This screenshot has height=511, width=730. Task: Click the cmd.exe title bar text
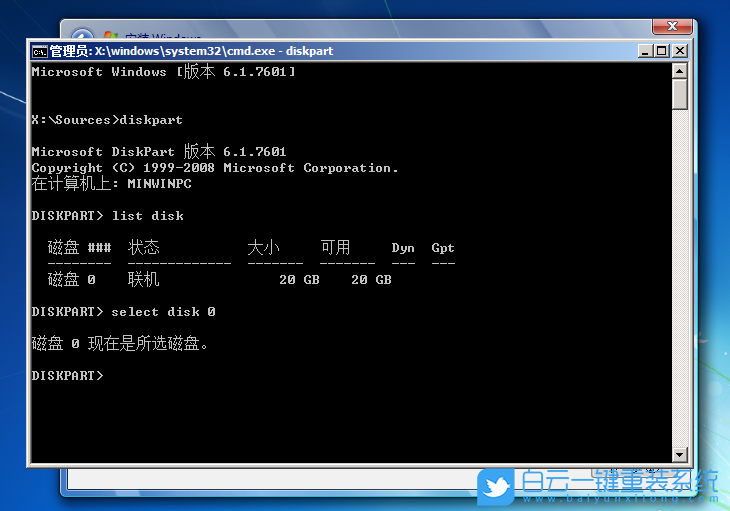(x=191, y=51)
